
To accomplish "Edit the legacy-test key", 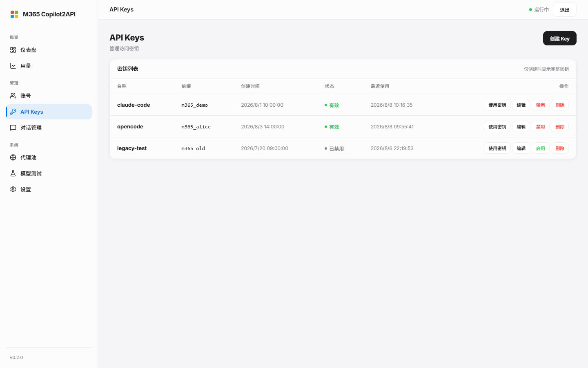I will (521, 148).
